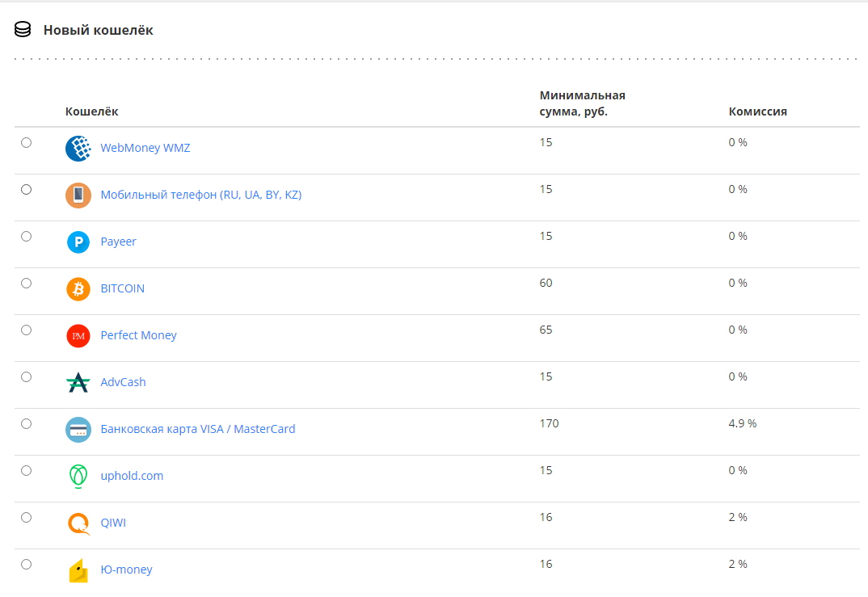Click the Новый кошелёк coins header icon

(x=23, y=30)
